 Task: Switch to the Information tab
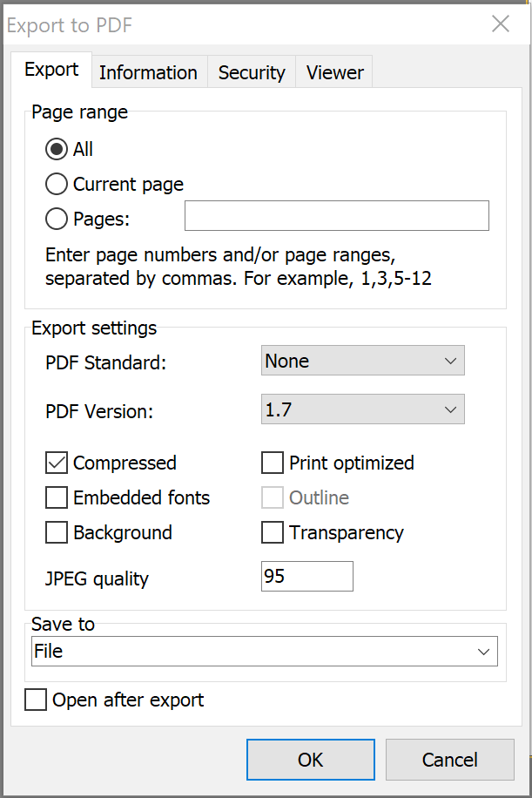click(x=148, y=73)
